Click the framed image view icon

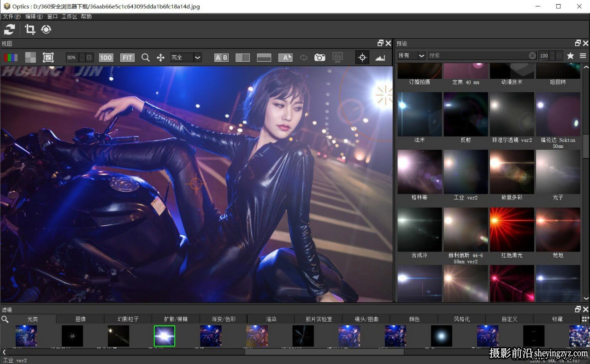(48, 58)
